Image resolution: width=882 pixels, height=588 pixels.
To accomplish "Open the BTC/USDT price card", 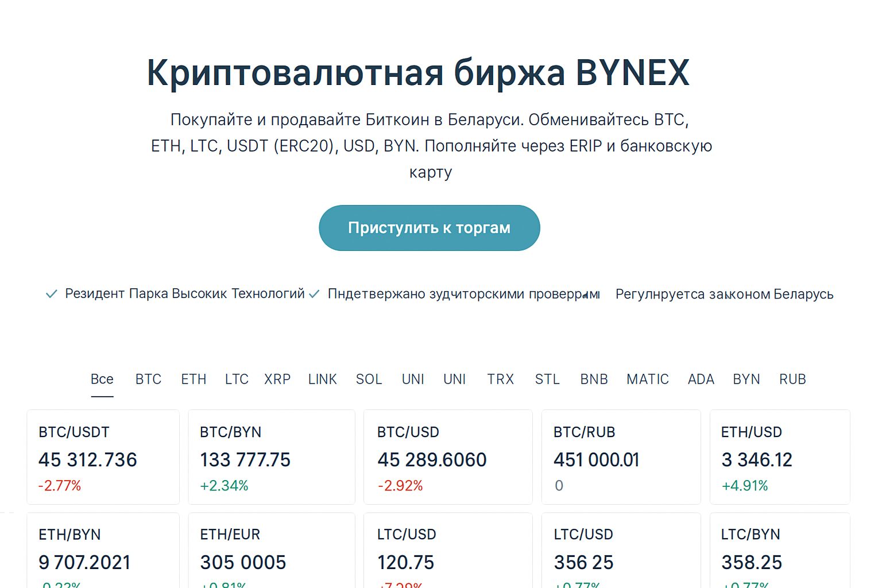I will click(x=103, y=457).
